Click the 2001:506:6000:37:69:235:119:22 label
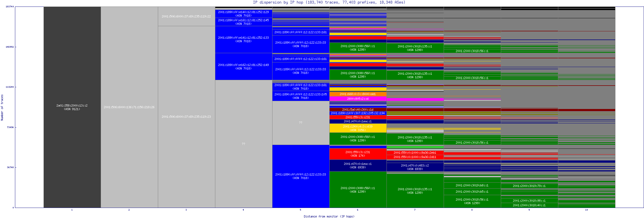644x218 pixels. click(186, 16)
